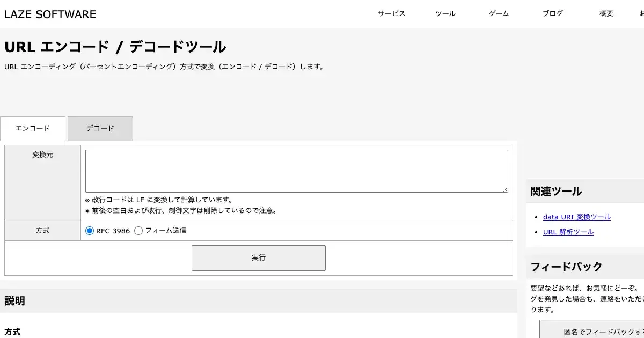The height and width of the screenshot is (338, 644).
Task: Click the LAZE SOFTWARE site logo
Action: coord(50,14)
